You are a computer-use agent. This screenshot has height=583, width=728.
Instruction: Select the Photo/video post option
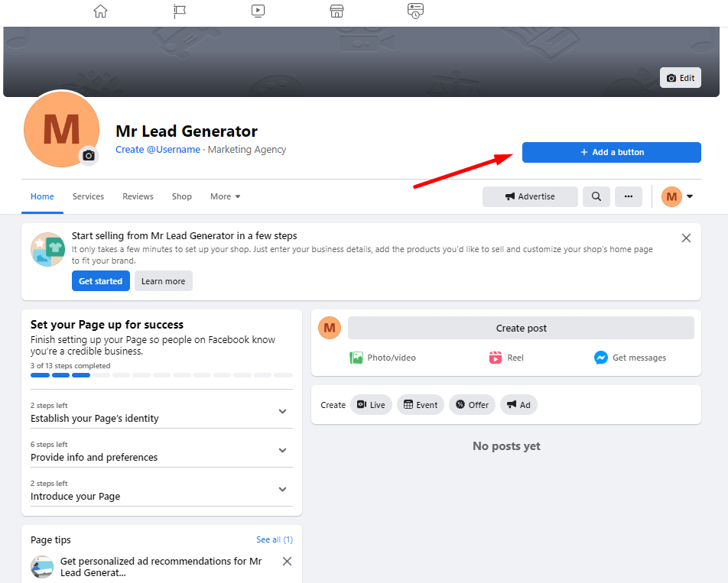click(382, 357)
